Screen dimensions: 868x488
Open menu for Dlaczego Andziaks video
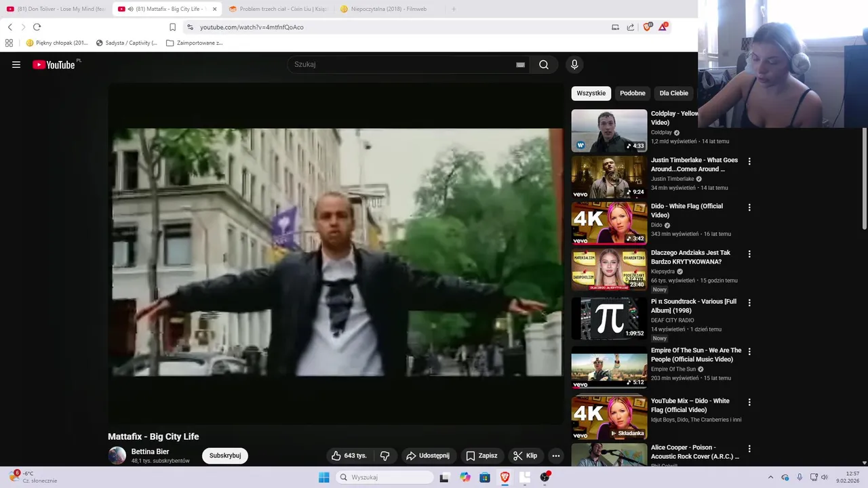pyautogui.click(x=749, y=254)
